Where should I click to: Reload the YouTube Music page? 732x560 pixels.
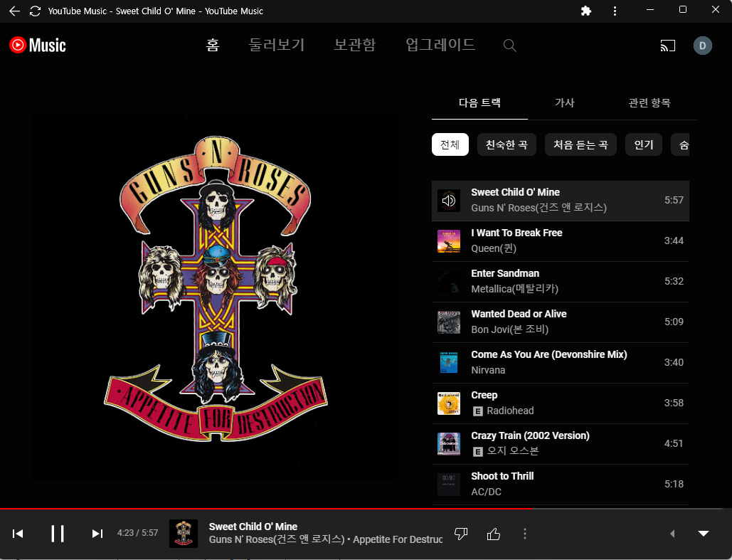tap(35, 11)
